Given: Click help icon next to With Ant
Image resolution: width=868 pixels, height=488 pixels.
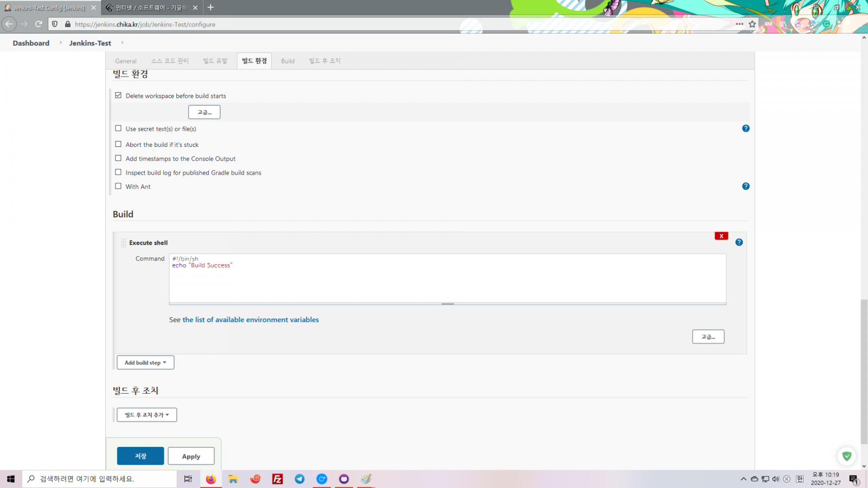Looking at the screenshot, I should pyautogui.click(x=745, y=186).
